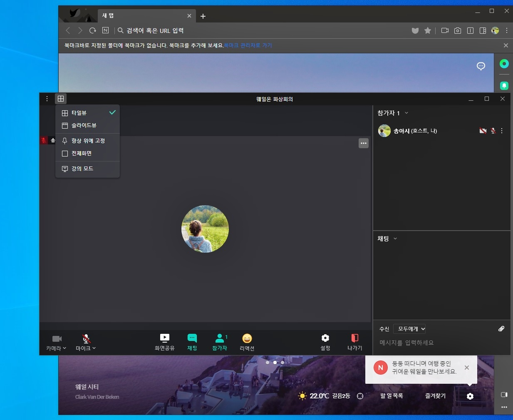Click 즐겨찾기 favorites on new tab

coord(435,396)
